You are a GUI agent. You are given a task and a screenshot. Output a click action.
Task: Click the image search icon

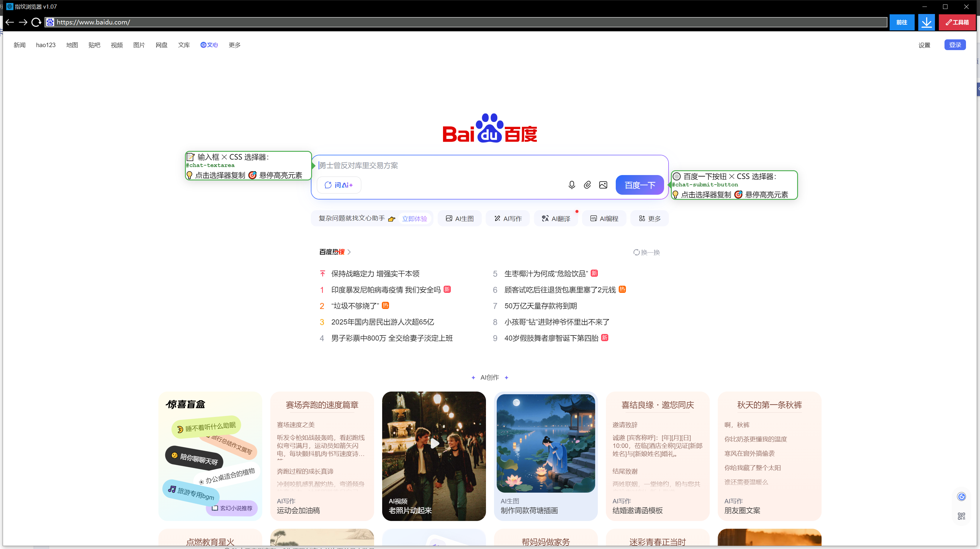click(x=603, y=185)
